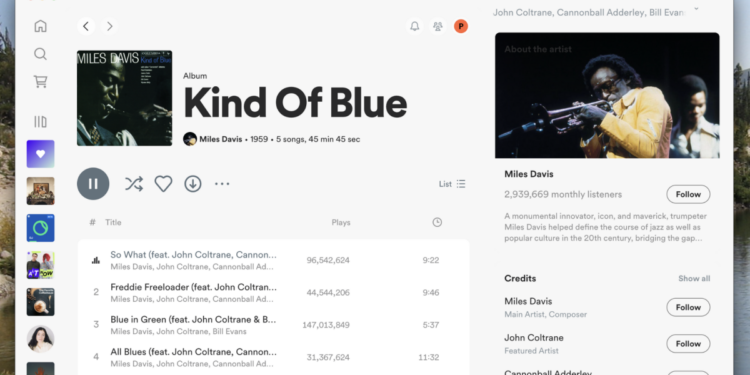Collapse the panel with top-right chevron
This screenshot has width=750, height=375.
696,9
